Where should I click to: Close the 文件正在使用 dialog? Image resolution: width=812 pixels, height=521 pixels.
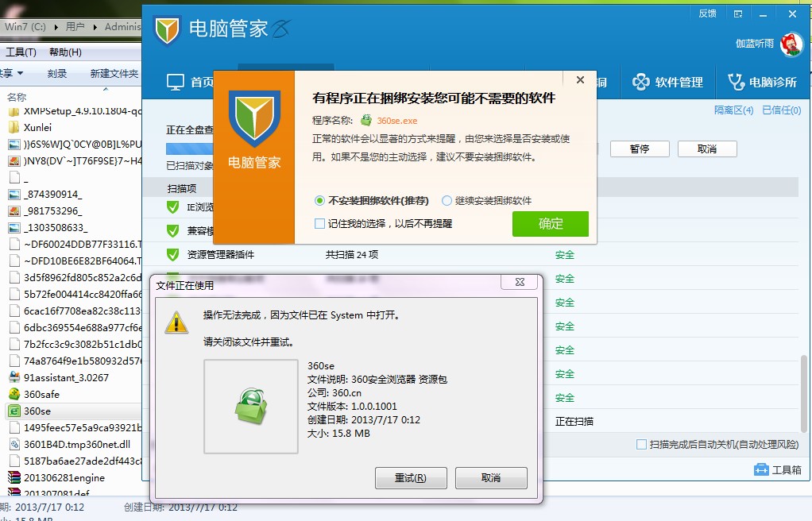(520, 282)
